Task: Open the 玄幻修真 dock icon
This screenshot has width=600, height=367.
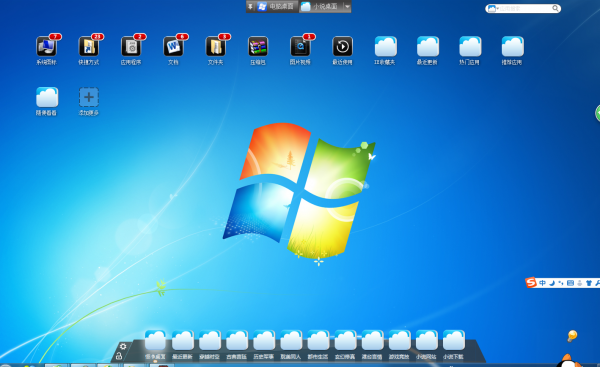Action: (346, 340)
